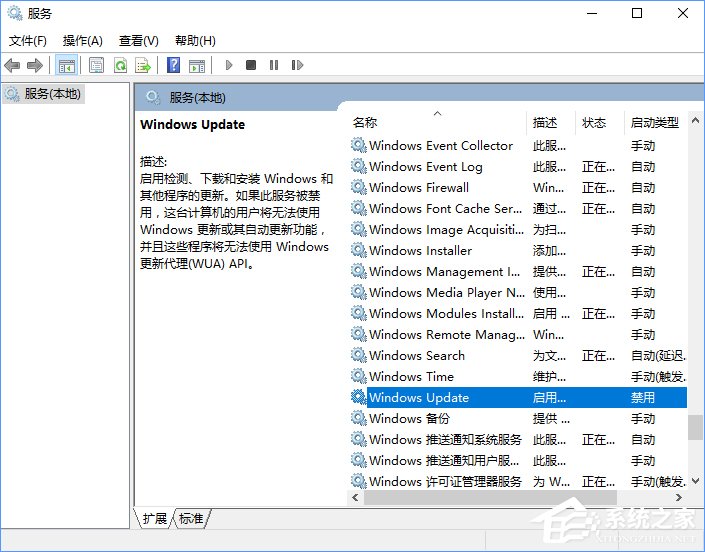Viewport: 705px width, 552px height.
Task: Click the gear icon of Windows Event Collector
Action: click(358, 145)
